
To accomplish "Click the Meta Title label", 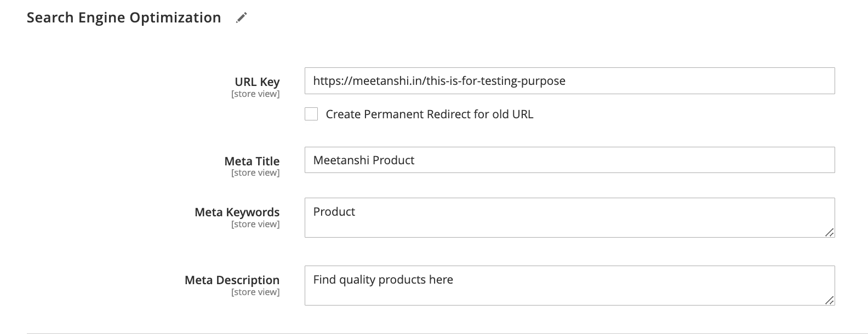I will pyautogui.click(x=251, y=161).
